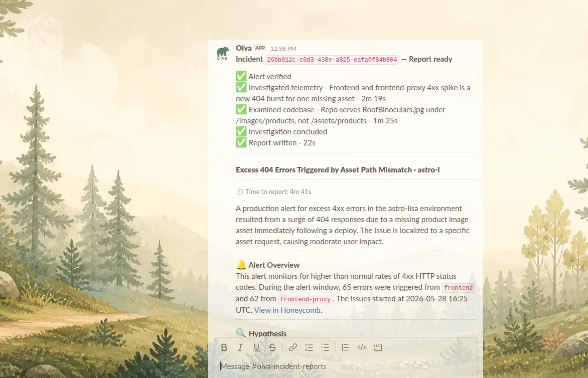Select the check mark beside Report written
Screen dimensions: 588x378
click(x=241, y=143)
